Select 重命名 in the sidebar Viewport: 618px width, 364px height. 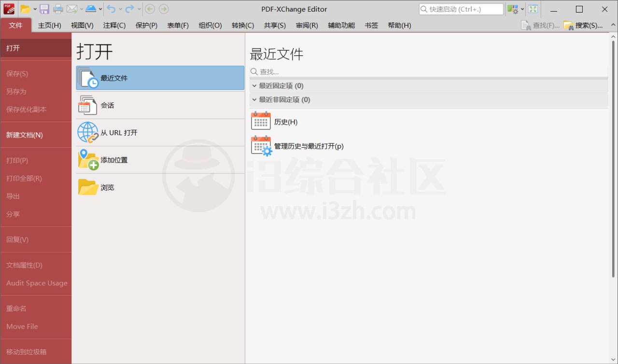(36, 308)
